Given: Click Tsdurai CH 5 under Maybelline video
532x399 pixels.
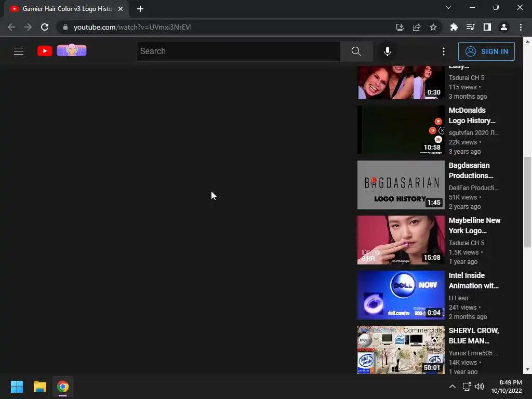Looking at the screenshot, I should tap(467, 243).
